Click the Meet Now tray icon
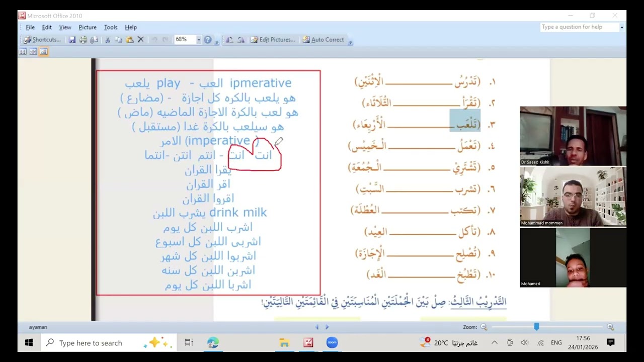Screen dimensions: 644x362 (x=510, y=343)
